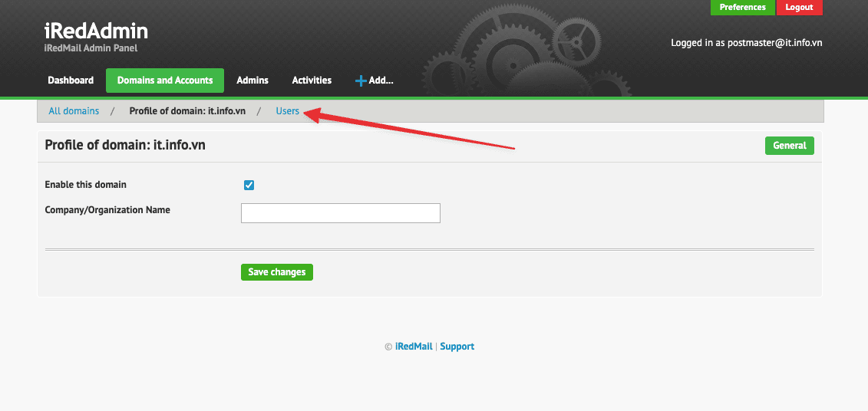Open the Dashboard tab
Viewport: 868px width, 411px height.
pos(71,81)
